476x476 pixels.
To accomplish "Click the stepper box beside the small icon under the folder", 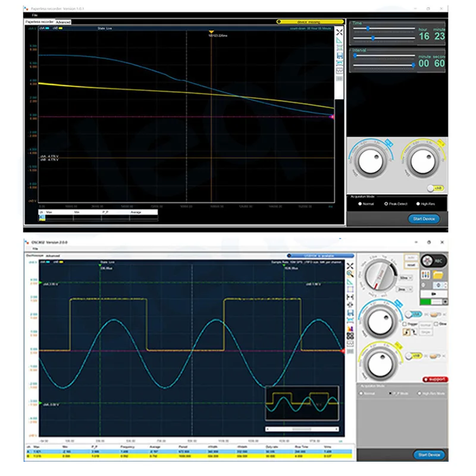I will coord(440,285).
